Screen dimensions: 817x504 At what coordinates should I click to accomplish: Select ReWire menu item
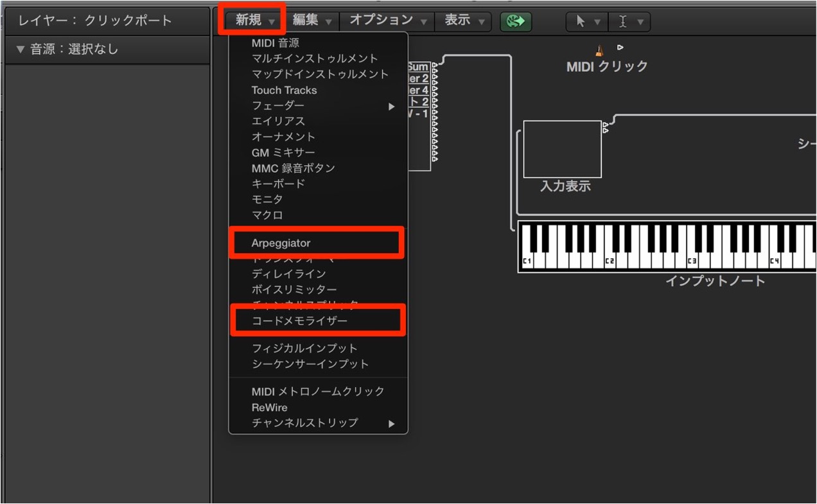click(318, 408)
